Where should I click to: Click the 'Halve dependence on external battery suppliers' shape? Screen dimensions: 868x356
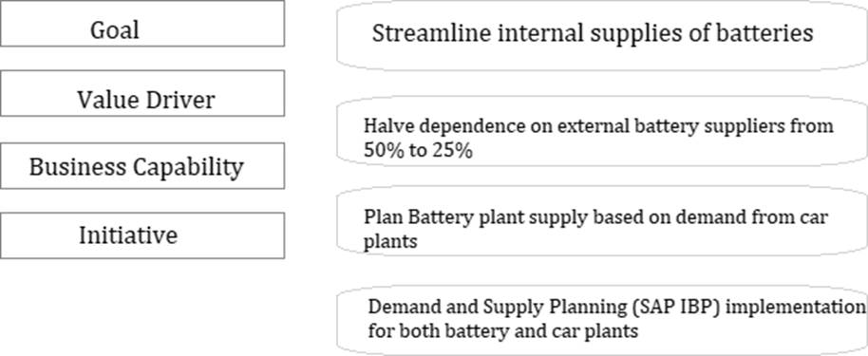(602, 132)
